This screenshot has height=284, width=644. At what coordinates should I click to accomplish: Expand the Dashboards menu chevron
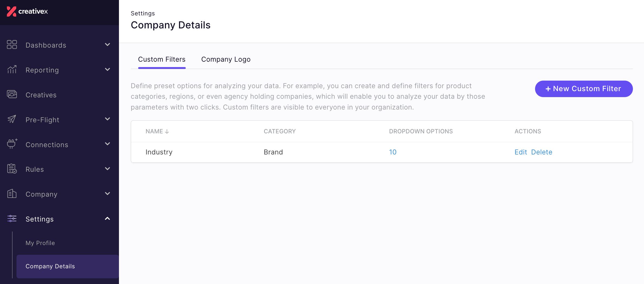coord(107,45)
